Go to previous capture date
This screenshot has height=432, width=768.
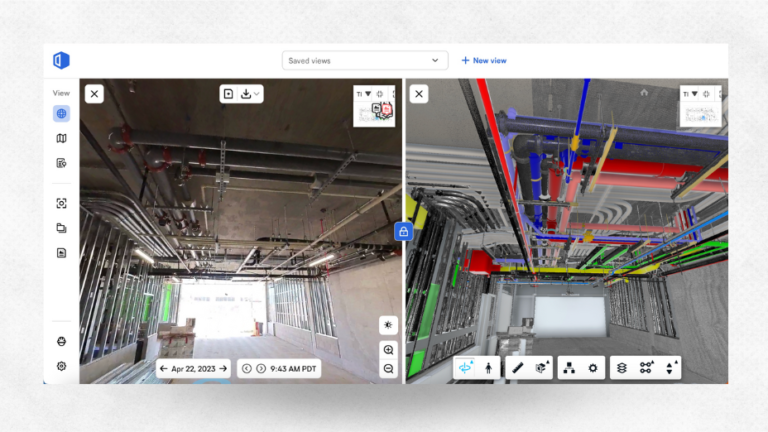[164, 369]
